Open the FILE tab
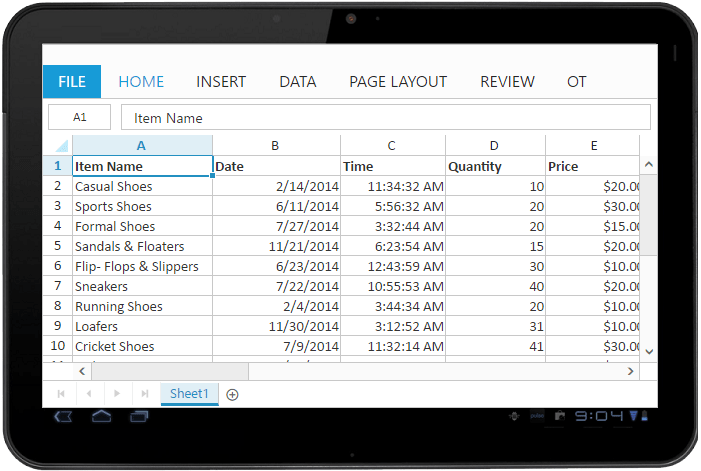 point(72,82)
